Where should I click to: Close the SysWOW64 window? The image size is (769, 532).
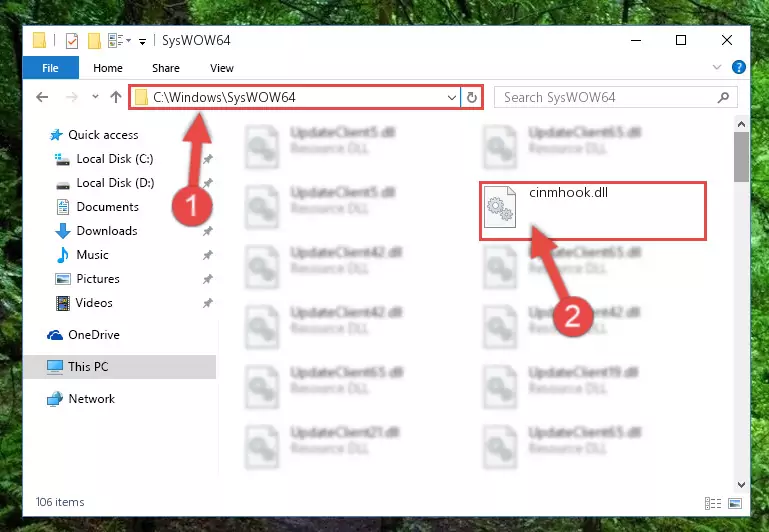pyautogui.click(x=727, y=40)
